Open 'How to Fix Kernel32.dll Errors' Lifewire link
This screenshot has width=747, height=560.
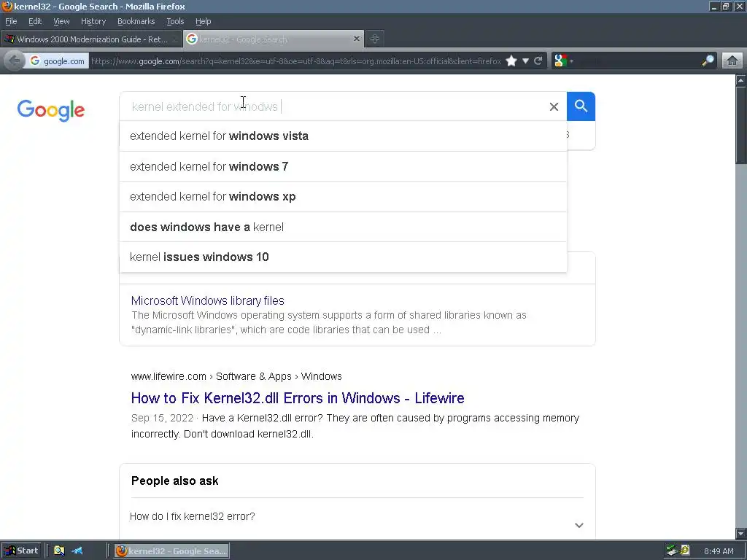point(298,398)
